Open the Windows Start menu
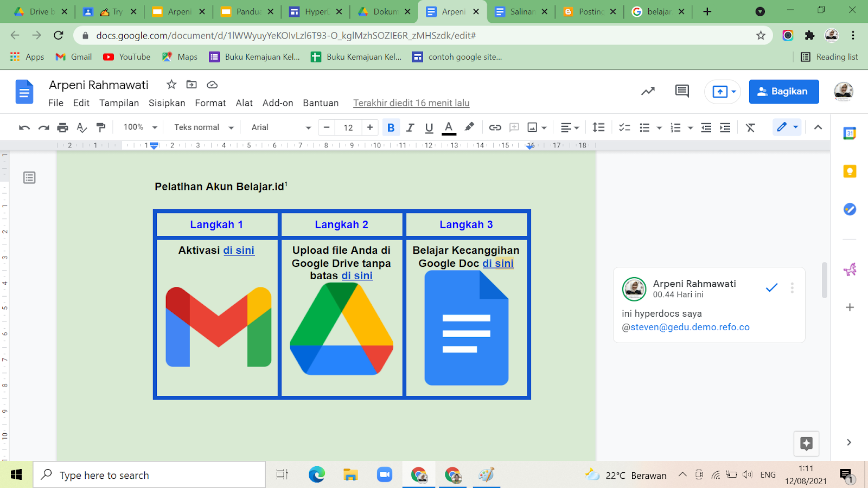 point(16,475)
